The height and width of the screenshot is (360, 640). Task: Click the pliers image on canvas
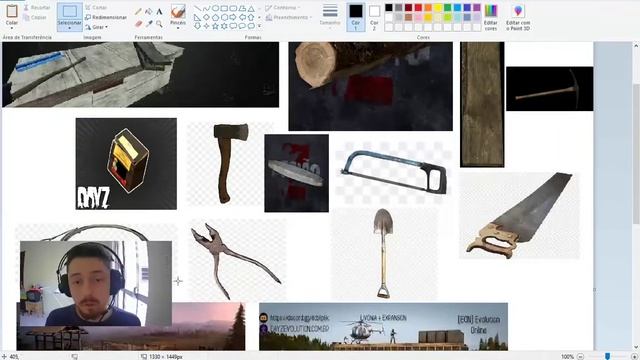[236, 260]
